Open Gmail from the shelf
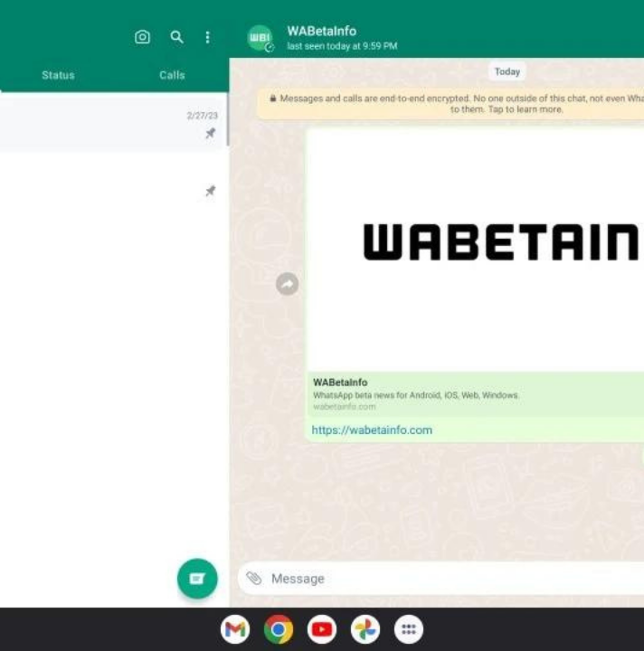The width and height of the screenshot is (644, 651). click(x=235, y=629)
